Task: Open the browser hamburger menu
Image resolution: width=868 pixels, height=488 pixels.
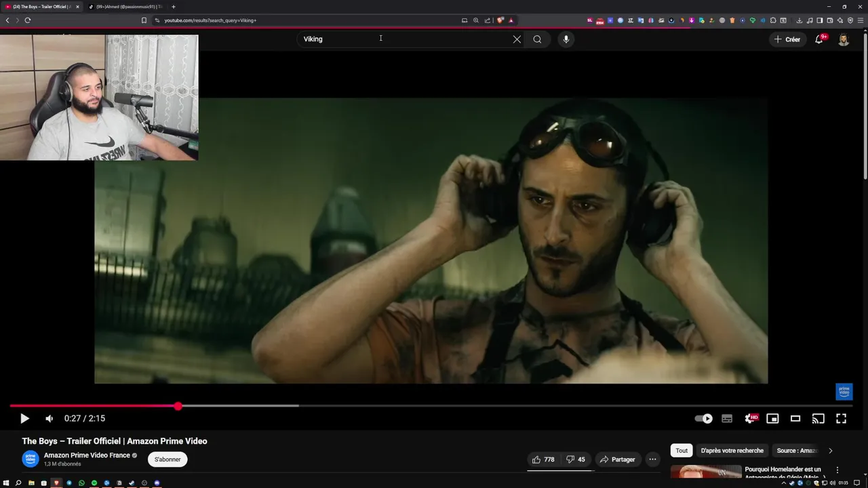Action: (x=861, y=20)
